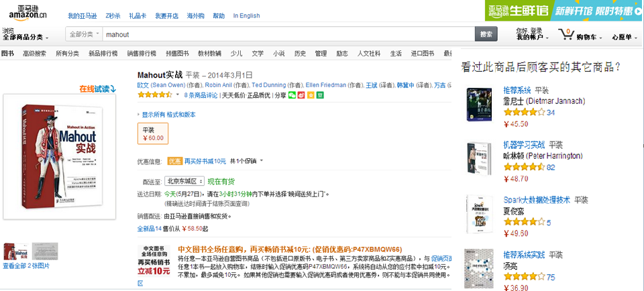
Task: Open the 再买好书减10元 promotion link
Action: [205, 162]
